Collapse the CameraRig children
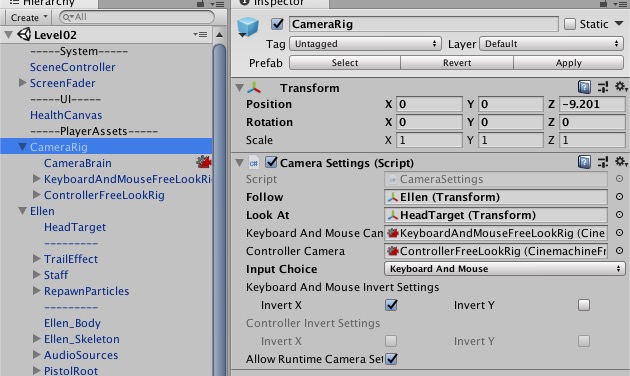Image resolution: width=630 pixels, height=376 pixels. point(23,147)
